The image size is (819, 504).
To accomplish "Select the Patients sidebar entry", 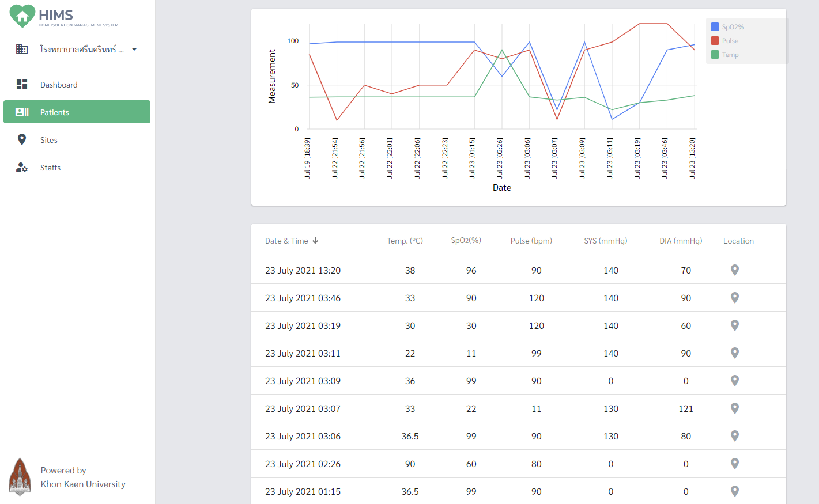I will click(55, 112).
